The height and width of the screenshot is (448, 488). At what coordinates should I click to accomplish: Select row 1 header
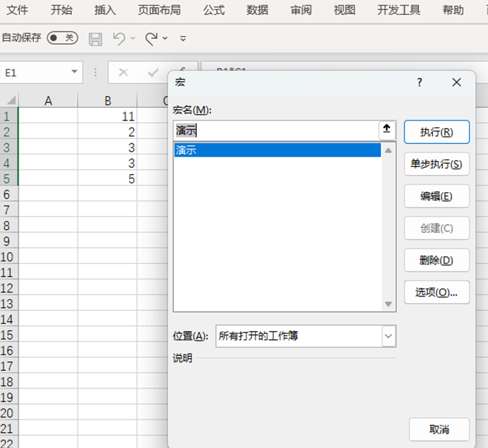(x=9, y=116)
